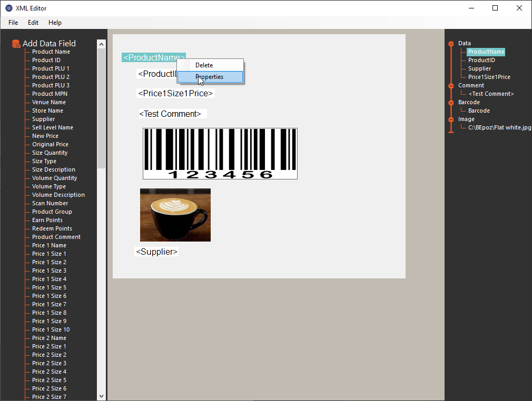Add the Price 1 Size 1 data field

pos(49,254)
